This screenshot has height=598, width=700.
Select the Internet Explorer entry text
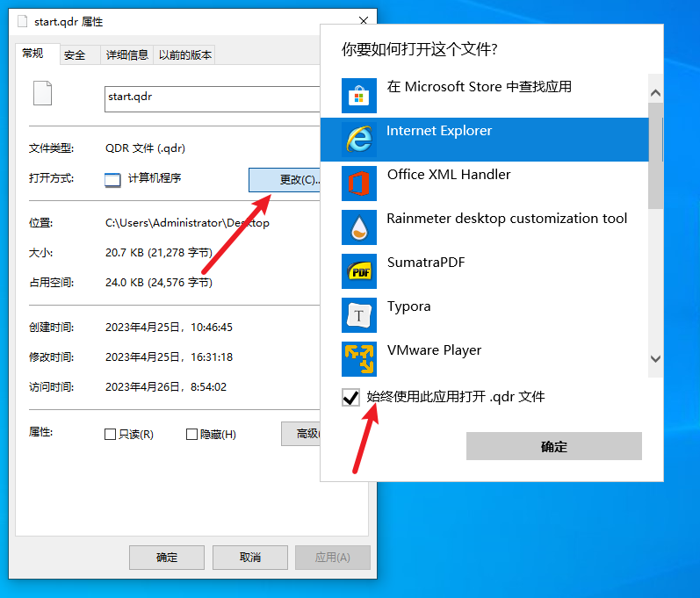[x=439, y=131]
